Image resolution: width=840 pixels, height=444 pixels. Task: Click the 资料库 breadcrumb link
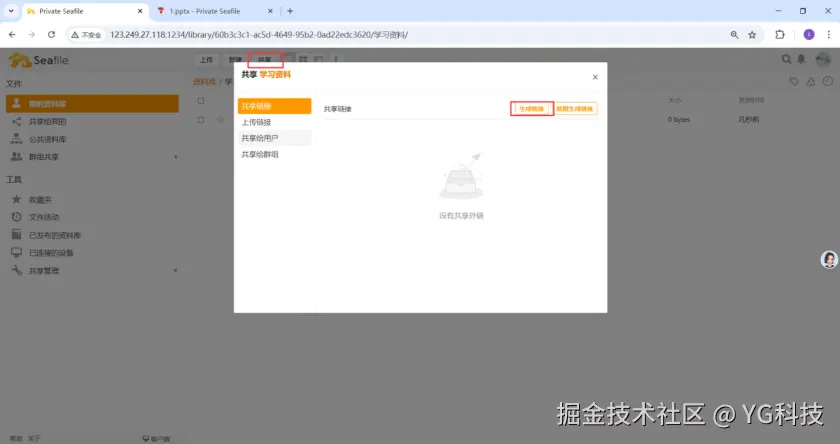click(x=205, y=82)
